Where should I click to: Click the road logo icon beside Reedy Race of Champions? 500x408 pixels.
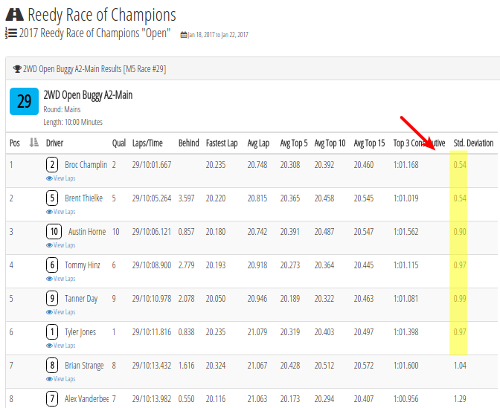pyautogui.click(x=15, y=15)
